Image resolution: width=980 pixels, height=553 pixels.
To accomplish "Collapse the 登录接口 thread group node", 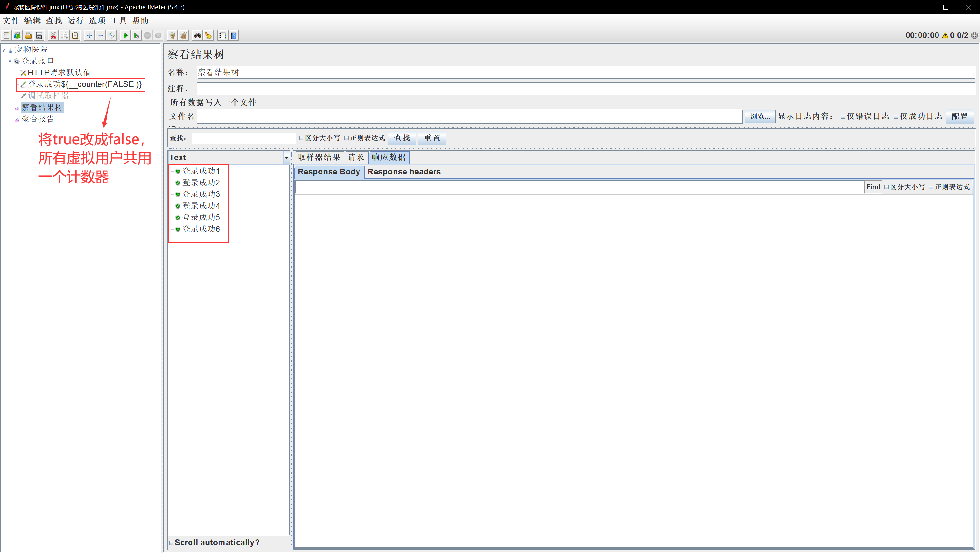I will (x=10, y=61).
